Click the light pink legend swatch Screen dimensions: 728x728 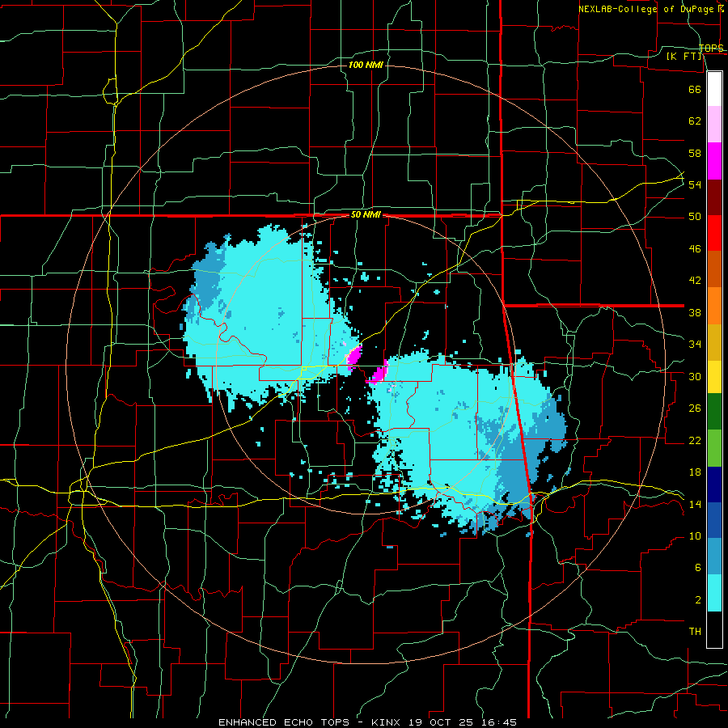pos(714,125)
